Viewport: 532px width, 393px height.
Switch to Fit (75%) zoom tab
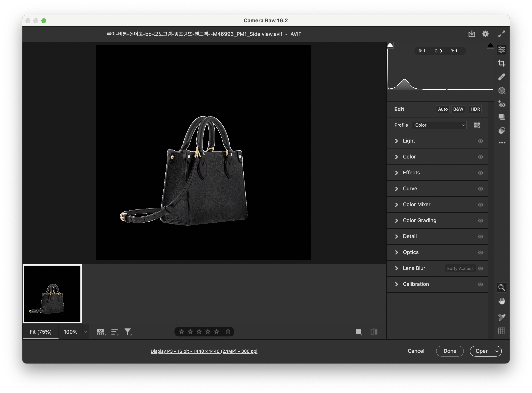(40, 332)
